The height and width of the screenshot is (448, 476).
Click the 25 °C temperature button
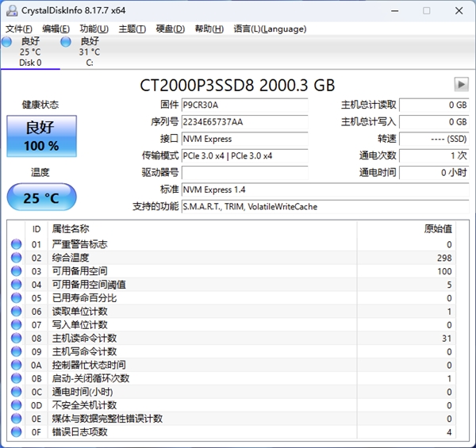(x=41, y=197)
